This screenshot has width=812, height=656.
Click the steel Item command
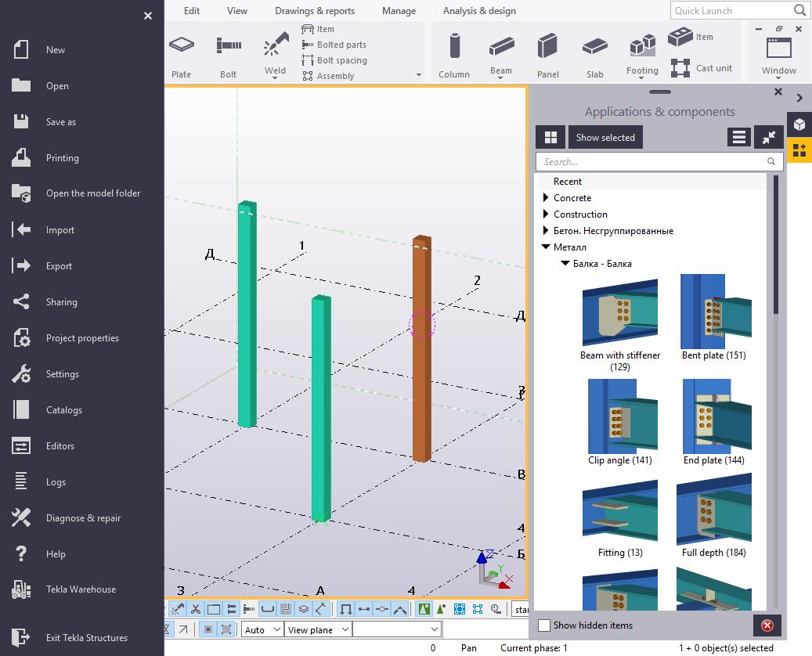tap(318, 29)
